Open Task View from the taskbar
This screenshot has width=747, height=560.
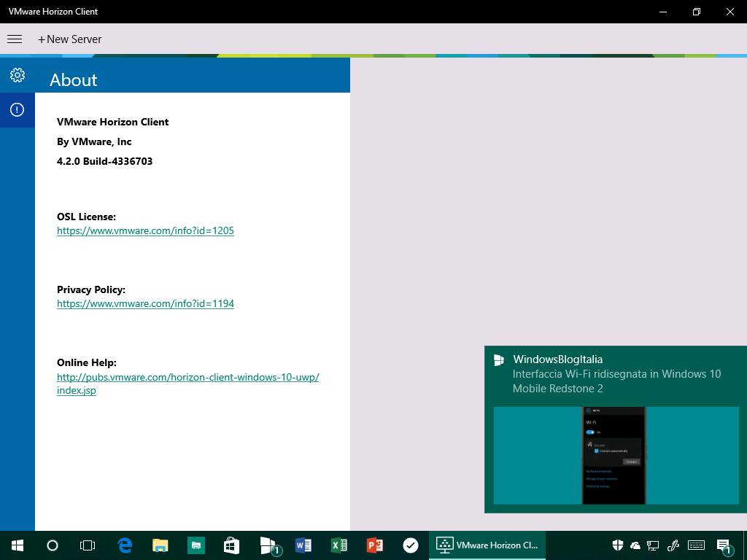88,545
